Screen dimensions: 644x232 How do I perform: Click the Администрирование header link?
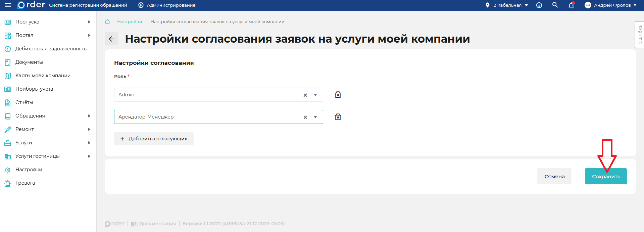[171, 5]
